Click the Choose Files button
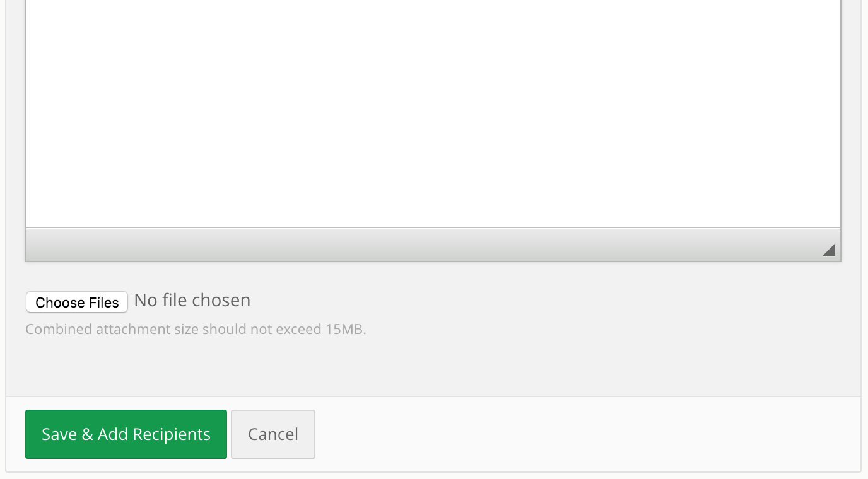Image resolution: width=868 pixels, height=479 pixels. 77,302
